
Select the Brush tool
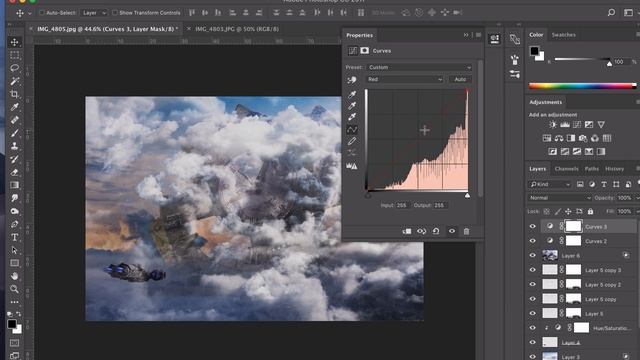click(14, 133)
